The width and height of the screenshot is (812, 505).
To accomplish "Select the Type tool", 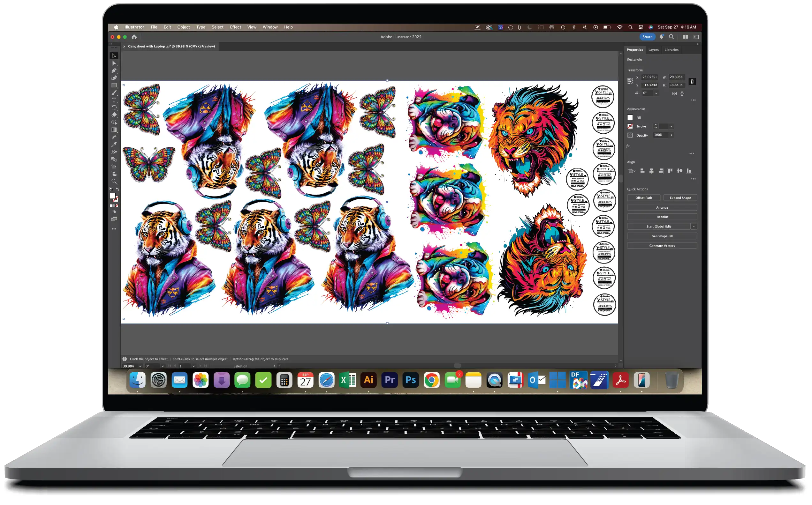I will tap(114, 100).
